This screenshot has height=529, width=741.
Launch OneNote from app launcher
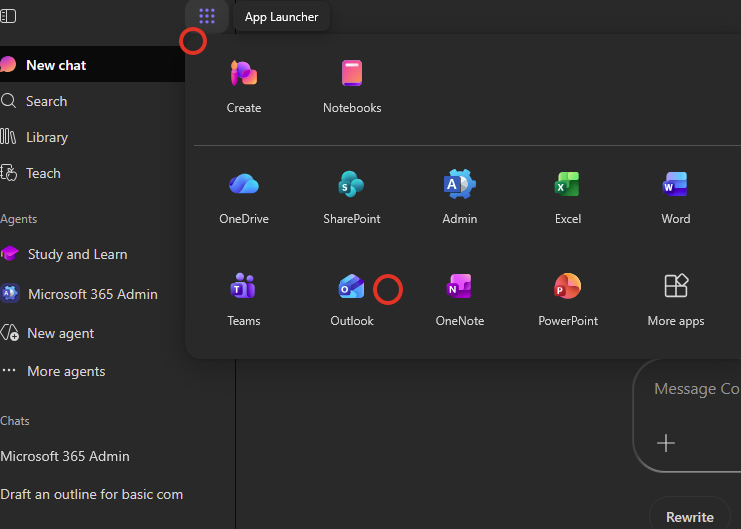click(x=460, y=300)
